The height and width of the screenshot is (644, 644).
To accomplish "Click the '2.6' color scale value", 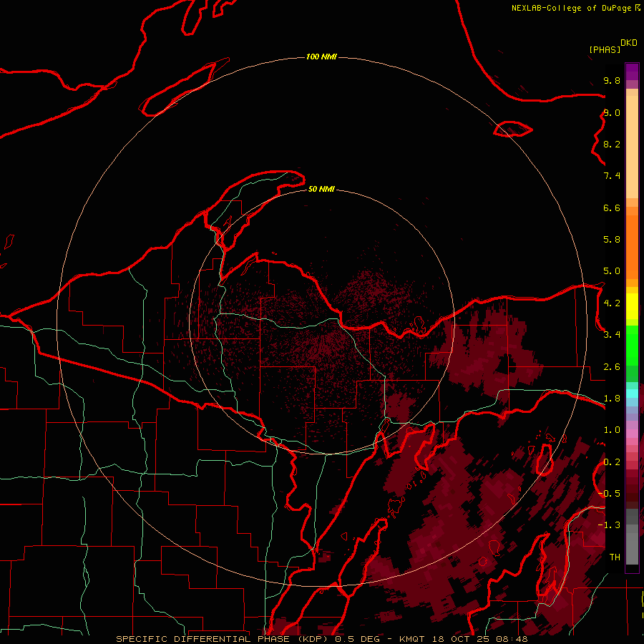I will point(612,367).
